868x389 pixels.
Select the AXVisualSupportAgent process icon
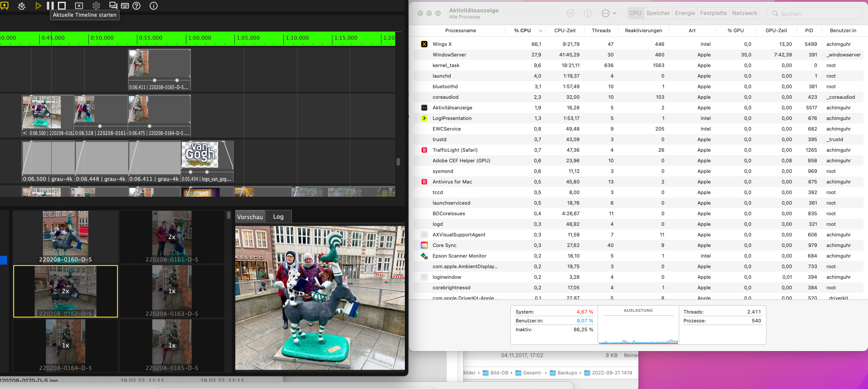tap(424, 235)
